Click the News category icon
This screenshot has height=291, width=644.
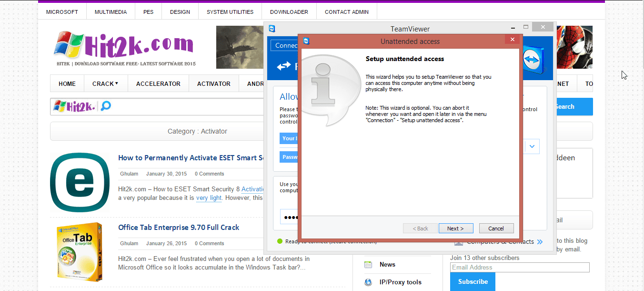tap(368, 264)
